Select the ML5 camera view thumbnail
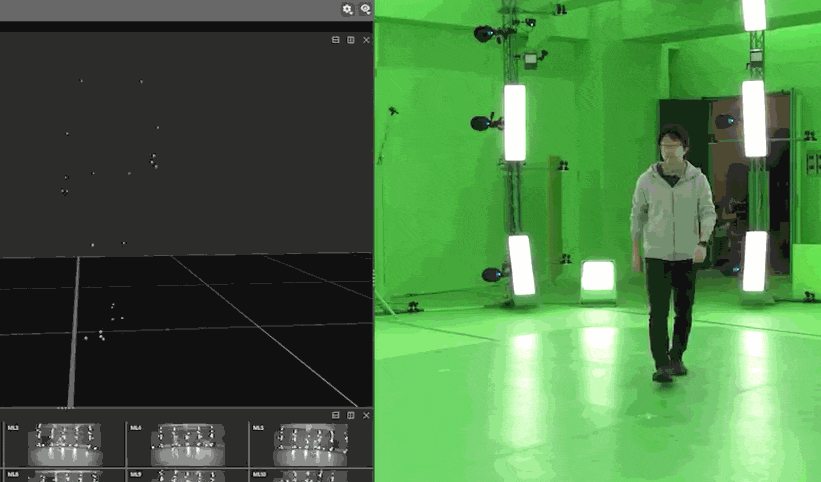Viewport: 821px width, 482px height. 311,444
